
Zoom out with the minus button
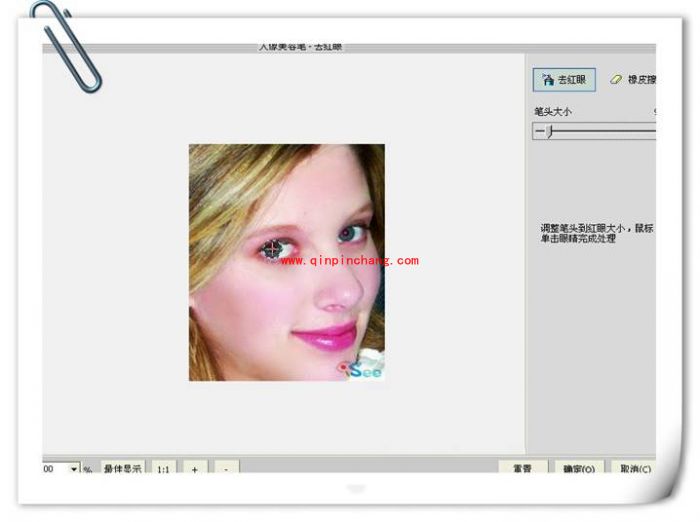coord(226,468)
